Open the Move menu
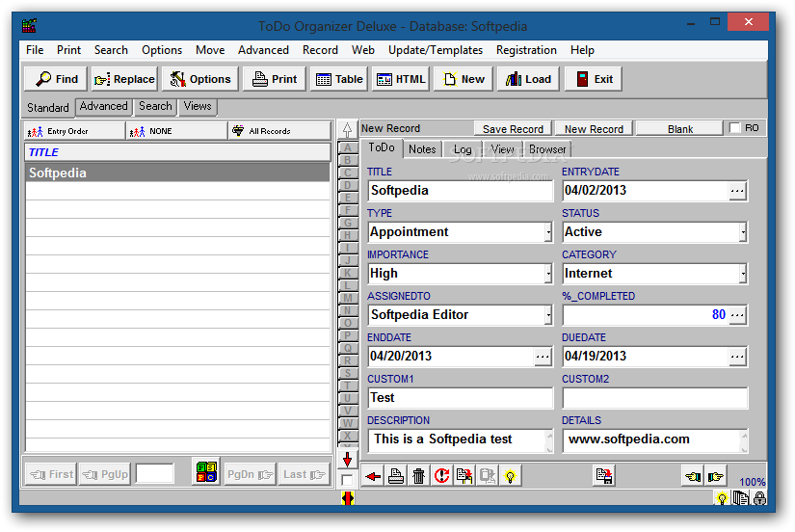The width and height of the screenshot is (795, 532). (210, 50)
